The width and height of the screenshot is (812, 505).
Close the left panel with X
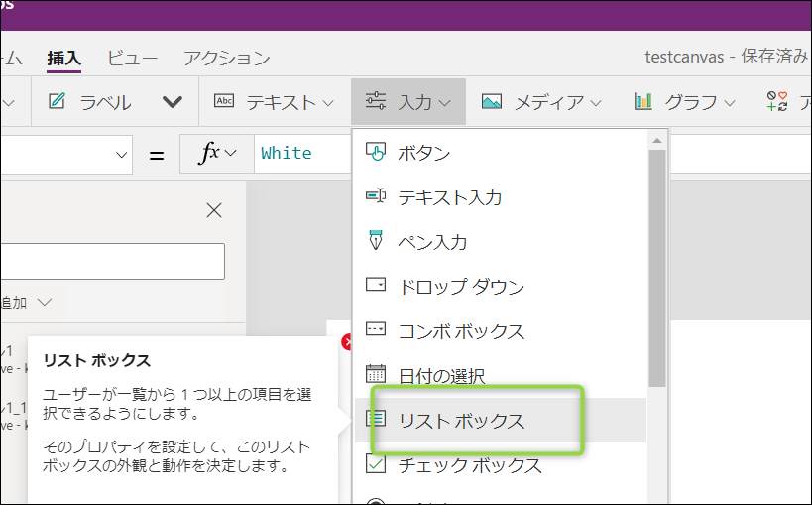(x=214, y=210)
